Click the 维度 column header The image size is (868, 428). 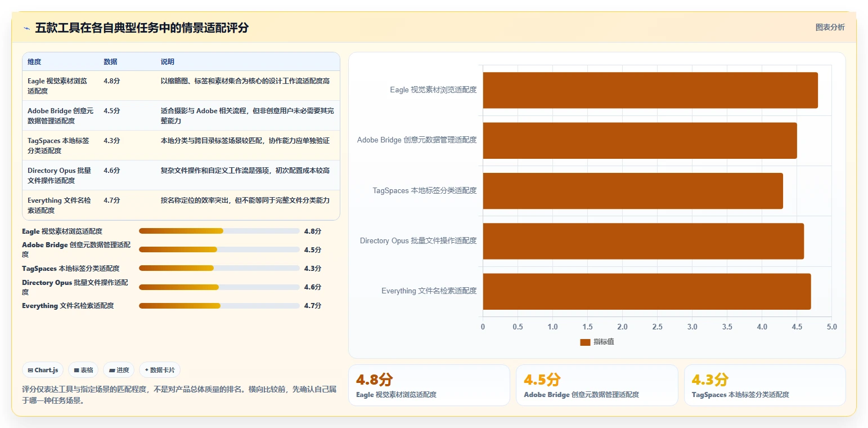(34, 62)
